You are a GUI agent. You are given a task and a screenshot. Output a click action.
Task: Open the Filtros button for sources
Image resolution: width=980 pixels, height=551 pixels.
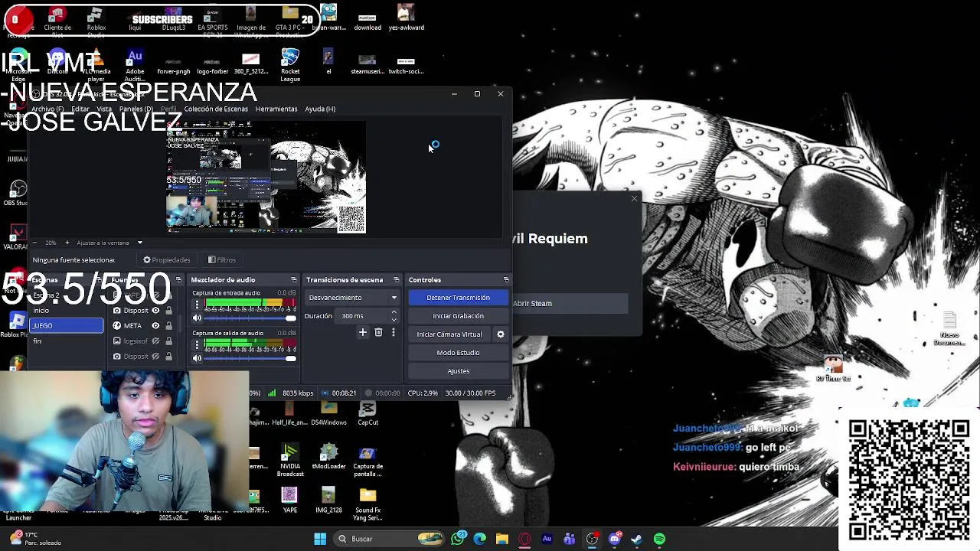tap(222, 260)
